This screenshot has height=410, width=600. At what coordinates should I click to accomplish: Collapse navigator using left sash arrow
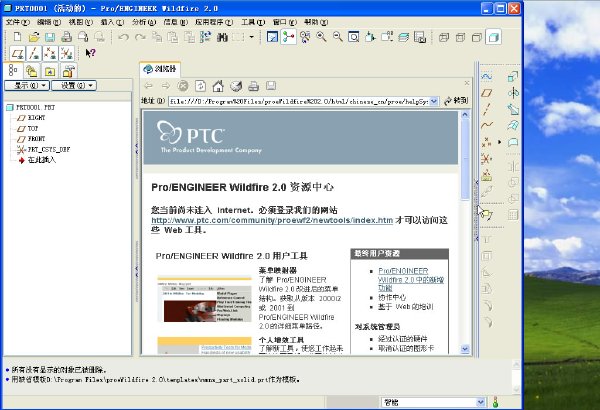136,149
